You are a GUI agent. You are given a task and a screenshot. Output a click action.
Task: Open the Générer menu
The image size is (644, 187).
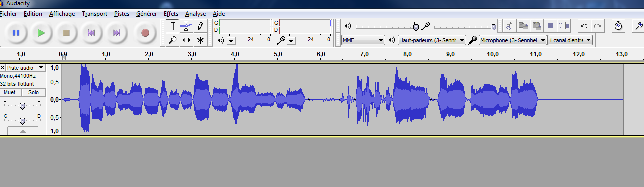pyautogui.click(x=146, y=14)
